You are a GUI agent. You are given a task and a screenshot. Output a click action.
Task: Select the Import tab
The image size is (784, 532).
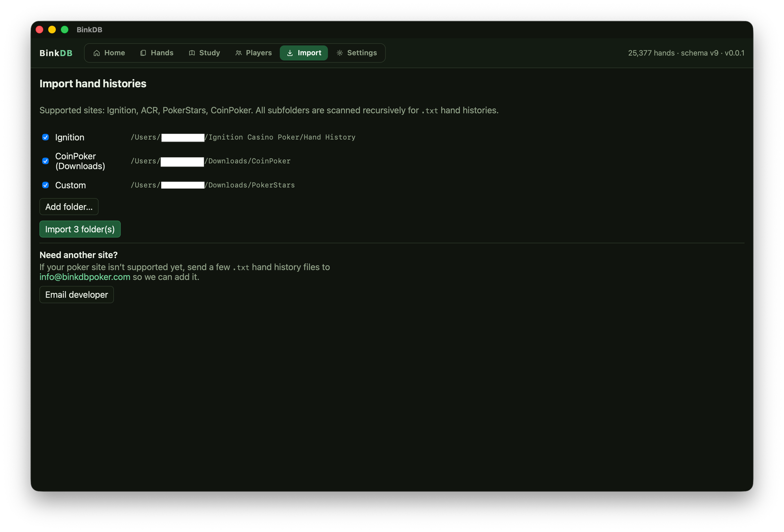[304, 53]
